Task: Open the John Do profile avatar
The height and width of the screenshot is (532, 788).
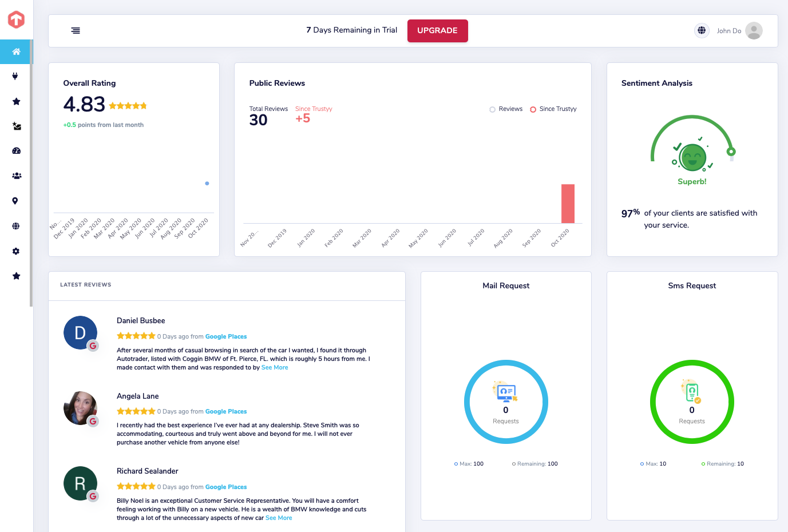Action: (754, 31)
